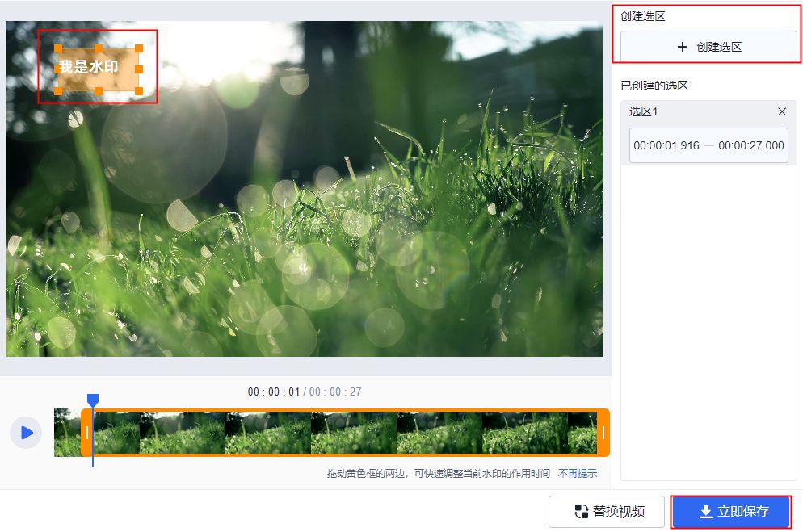
Task: Click the 选区1 label in created selections
Action: click(643, 111)
